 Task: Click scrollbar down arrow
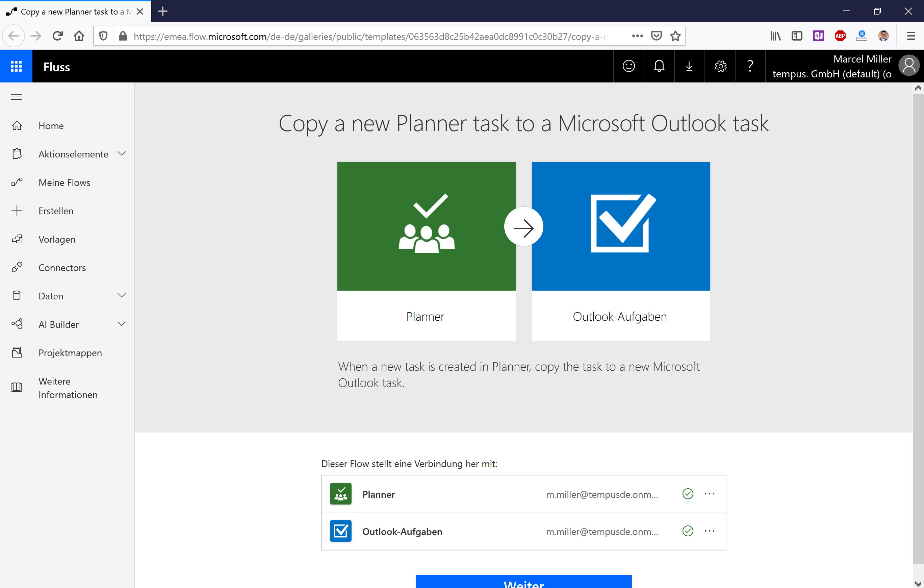[x=918, y=583]
